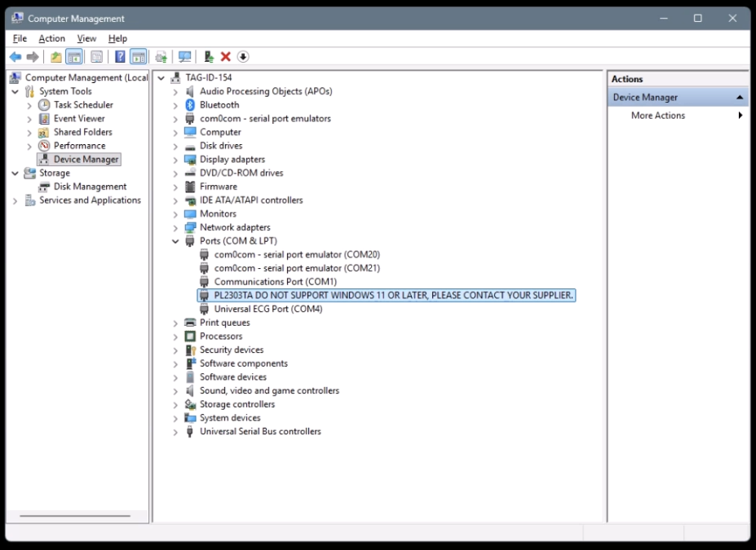This screenshot has width=756, height=550.
Task: Select Universal ECG Port (COM4) device
Action: pos(267,309)
